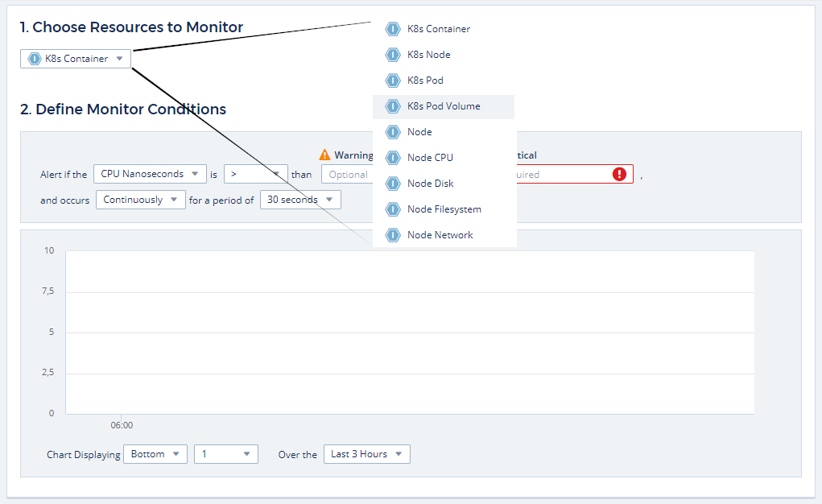Click the hexagon icon beside Node Disk
Image resolution: width=822 pixels, height=504 pixels.
pos(393,184)
